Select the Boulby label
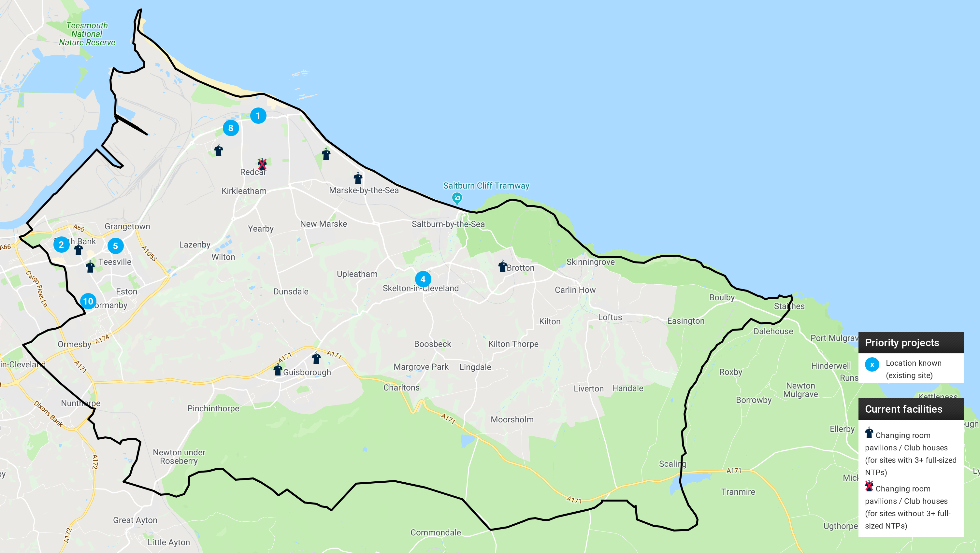 point(722,297)
